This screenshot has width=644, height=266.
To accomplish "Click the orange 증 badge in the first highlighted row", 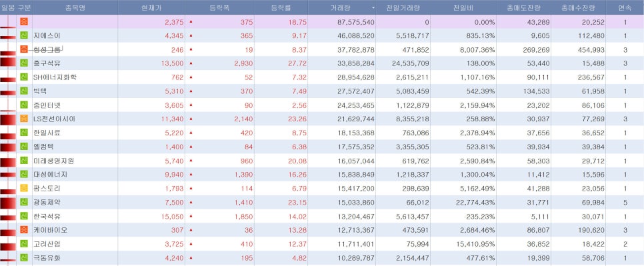I will coord(24,21).
